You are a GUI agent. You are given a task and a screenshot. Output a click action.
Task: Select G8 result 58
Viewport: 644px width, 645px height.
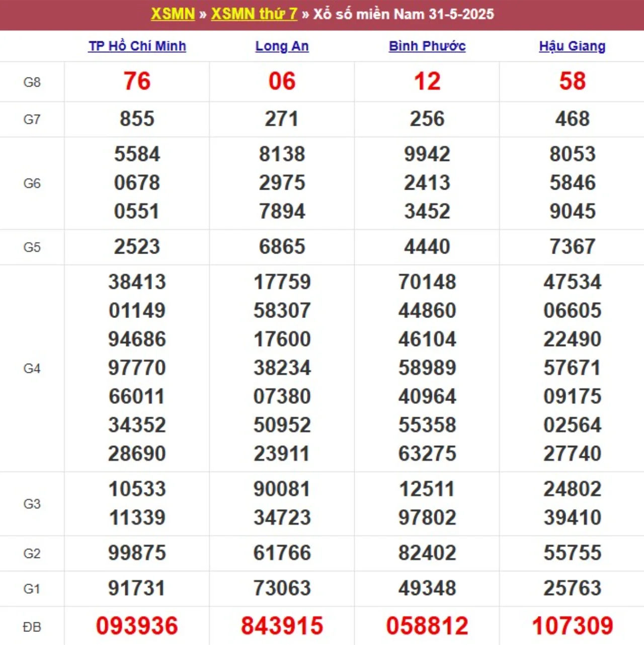572,82
